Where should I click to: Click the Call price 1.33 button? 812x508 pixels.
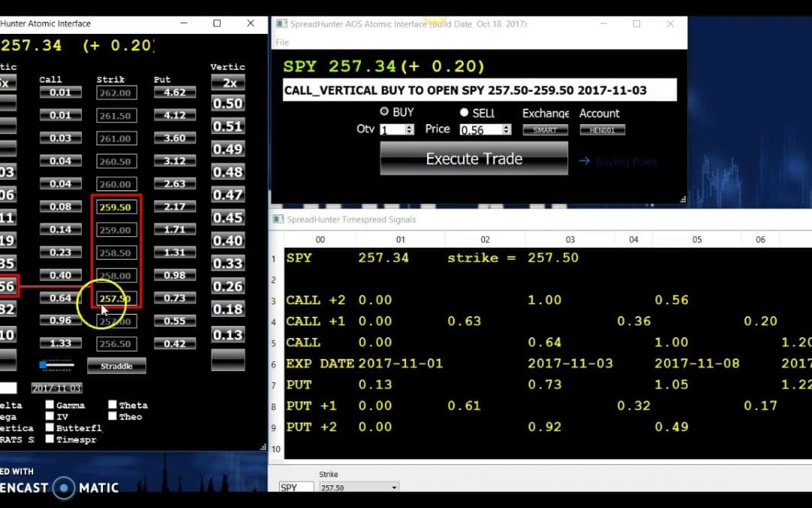[61, 343]
